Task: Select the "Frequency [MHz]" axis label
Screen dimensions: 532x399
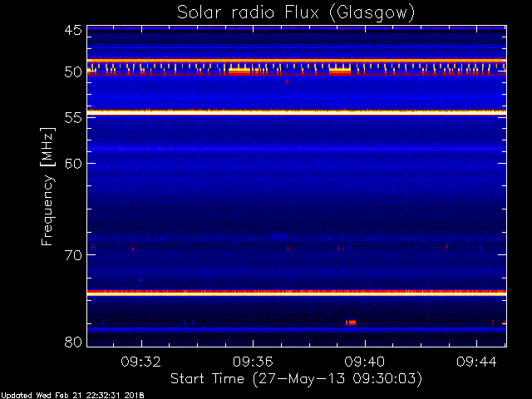Action: [x=47, y=186]
